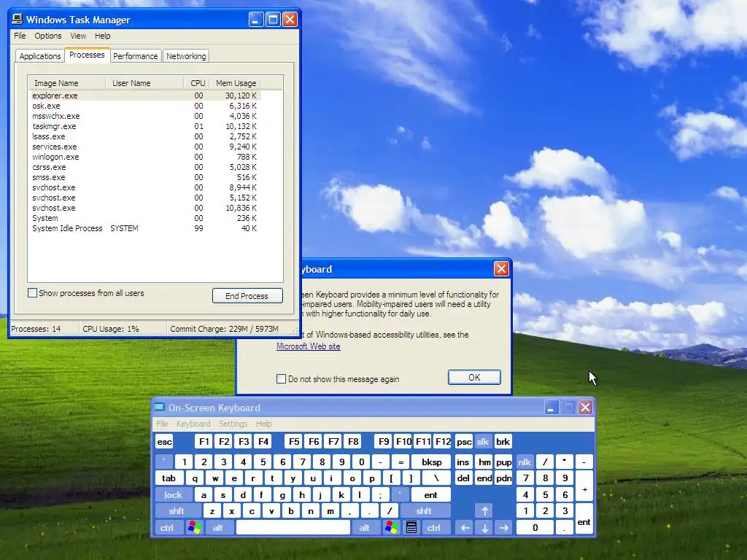Toggle the nlk num lock key
The height and width of the screenshot is (560, 747).
point(524,462)
